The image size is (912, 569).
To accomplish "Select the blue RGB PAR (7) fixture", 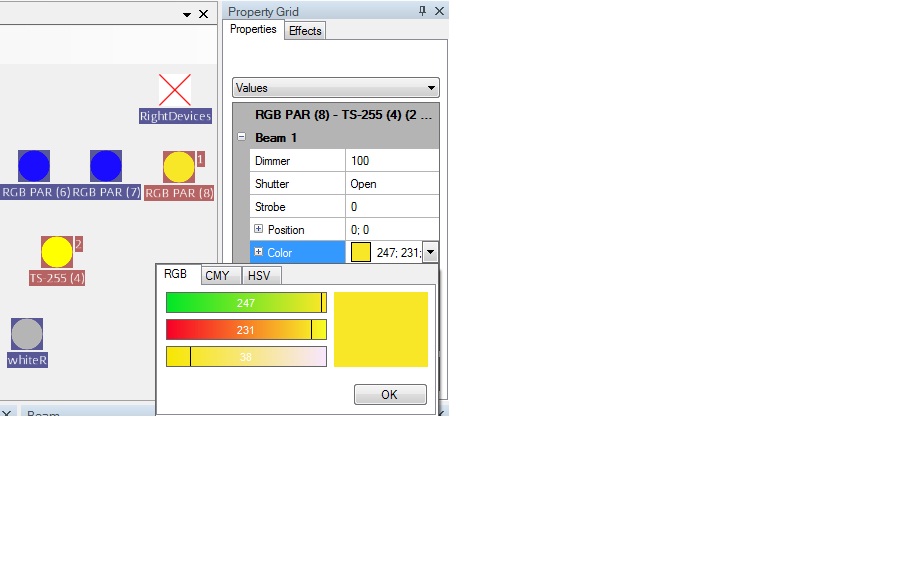I will tap(106, 166).
